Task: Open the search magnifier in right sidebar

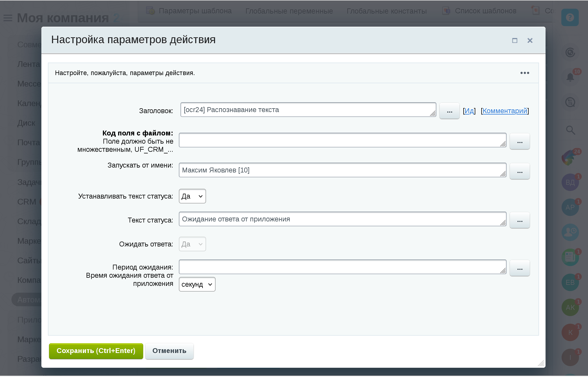Action: pos(570,130)
